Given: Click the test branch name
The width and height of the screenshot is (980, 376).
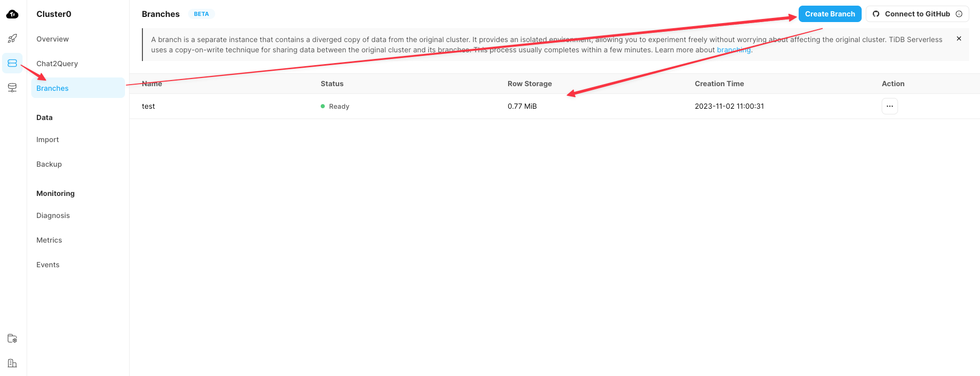Looking at the screenshot, I should coord(149,106).
